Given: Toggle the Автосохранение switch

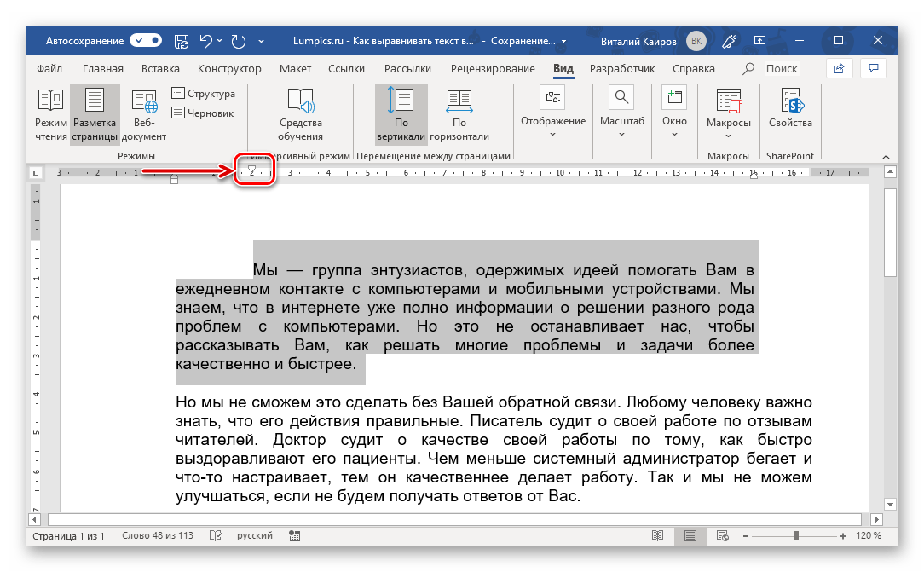Looking at the screenshot, I should tap(147, 40).
